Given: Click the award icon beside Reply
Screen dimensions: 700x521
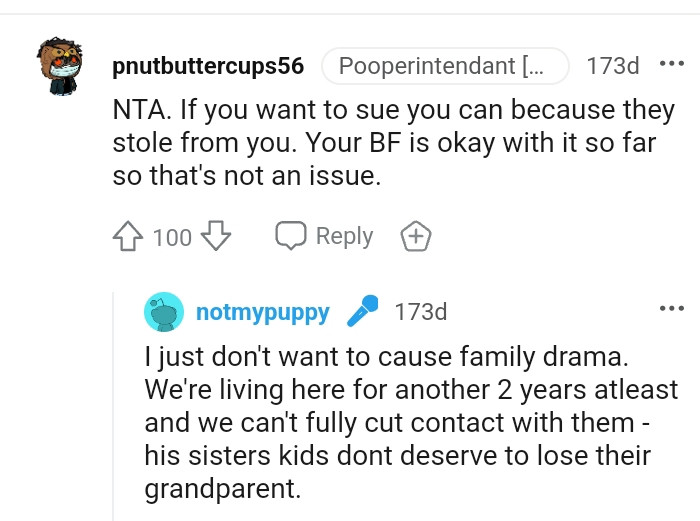Looking at the screenshot, I should click(x=416, y=237).
